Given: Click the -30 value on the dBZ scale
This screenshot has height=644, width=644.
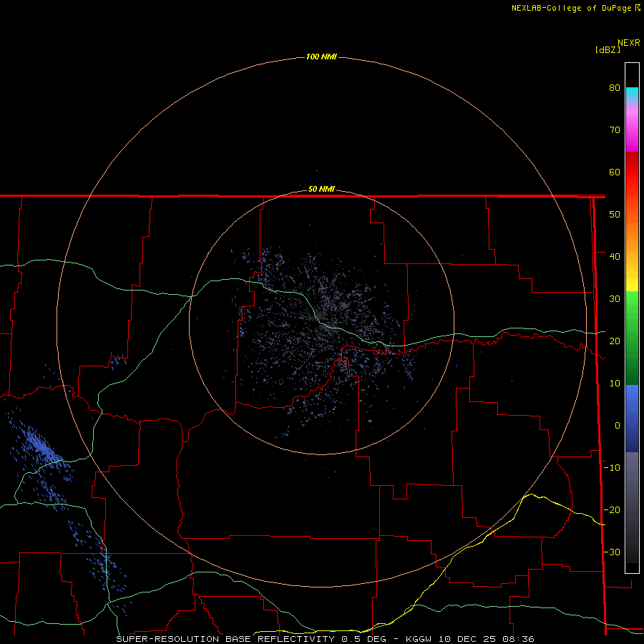Looking at the screenshot, I should pos(612,552).
